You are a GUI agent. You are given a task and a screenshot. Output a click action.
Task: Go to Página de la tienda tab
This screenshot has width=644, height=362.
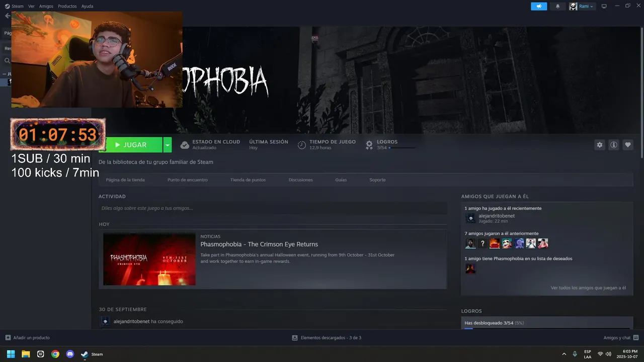pyautogui.click(x=125, y=180)
